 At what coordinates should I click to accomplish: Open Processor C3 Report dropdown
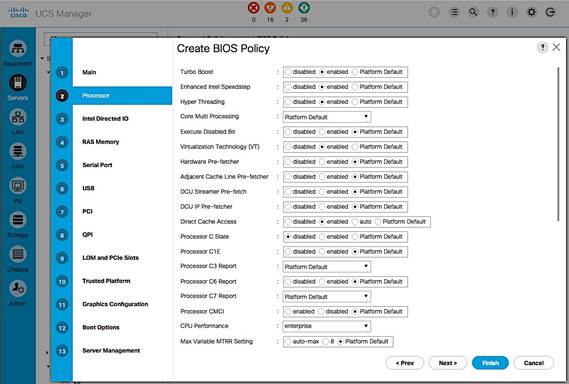tap(327, 267)
